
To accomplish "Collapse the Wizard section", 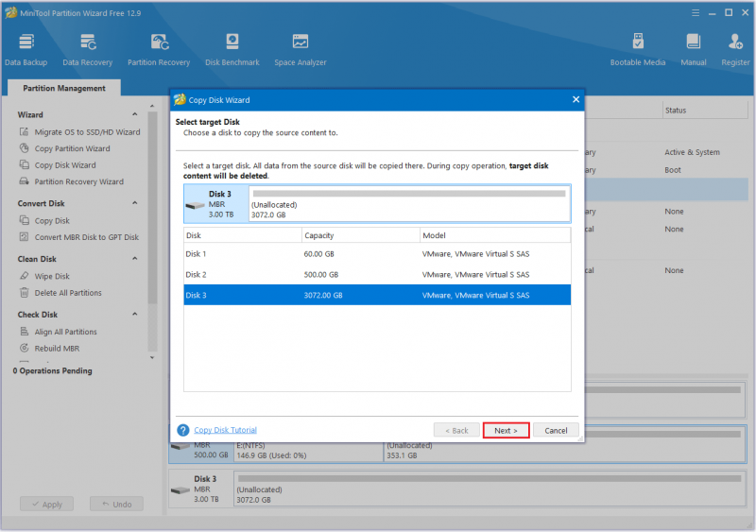I will (135, 114).
